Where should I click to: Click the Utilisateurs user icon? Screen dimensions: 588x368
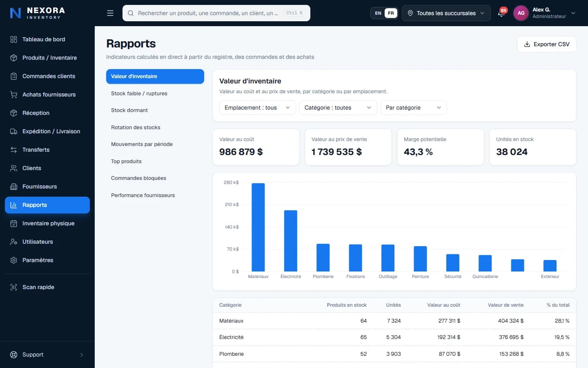13,242
